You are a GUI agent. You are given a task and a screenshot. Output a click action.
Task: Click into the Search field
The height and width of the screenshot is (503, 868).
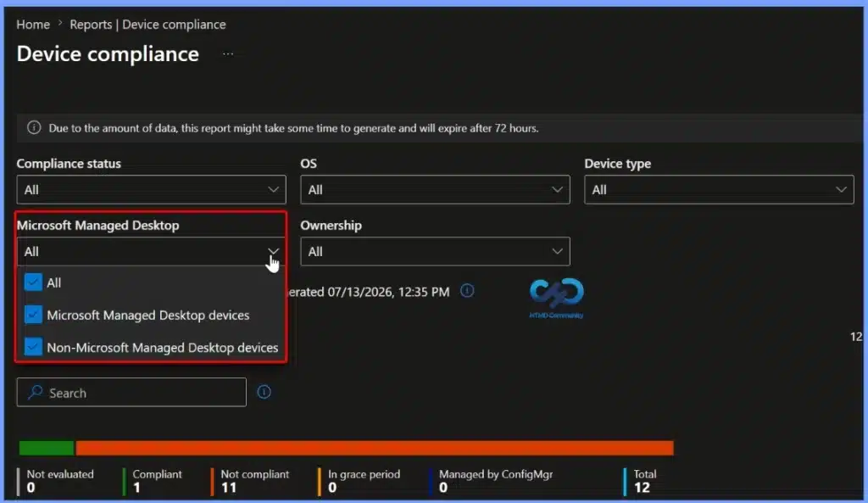tap(131, 392)
